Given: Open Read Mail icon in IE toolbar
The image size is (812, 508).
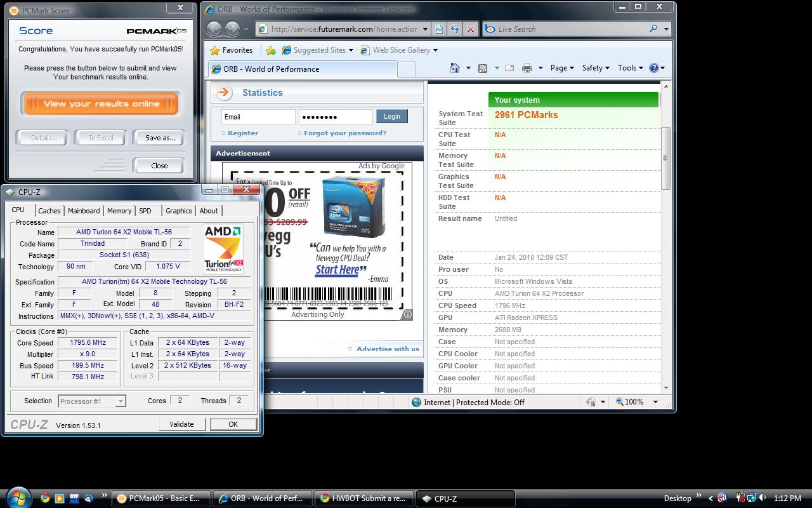Looking at the screenshot, I should pyautogui.click(x=509, y=68).
